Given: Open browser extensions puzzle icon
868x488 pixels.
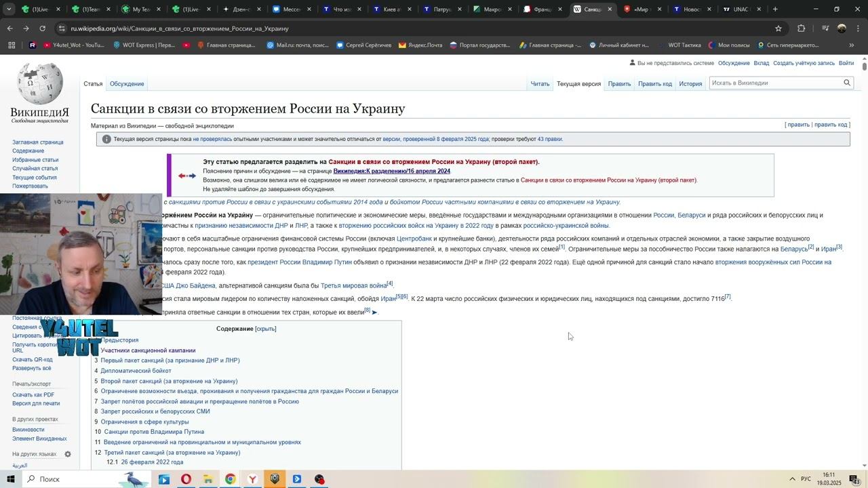Looking at the screenshot, I should pos(801,28).
